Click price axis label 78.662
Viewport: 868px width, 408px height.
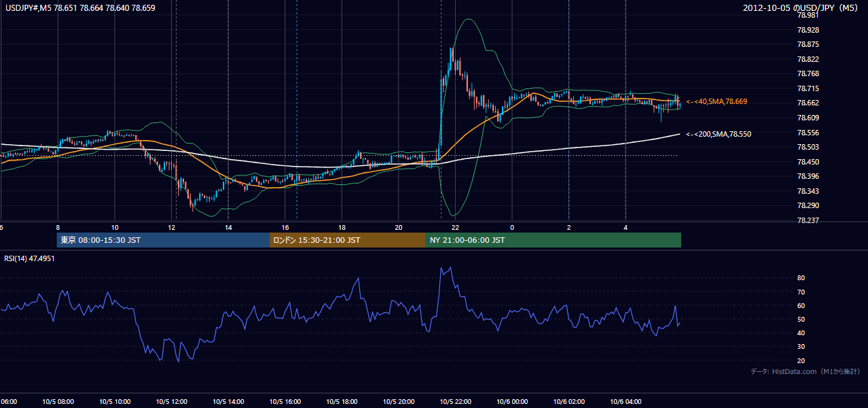809,103
